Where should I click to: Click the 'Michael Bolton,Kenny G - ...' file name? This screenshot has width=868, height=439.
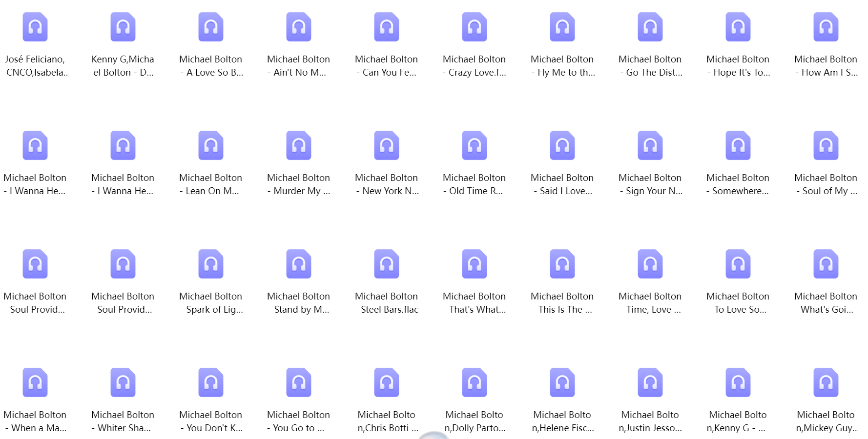pos(737,421)
